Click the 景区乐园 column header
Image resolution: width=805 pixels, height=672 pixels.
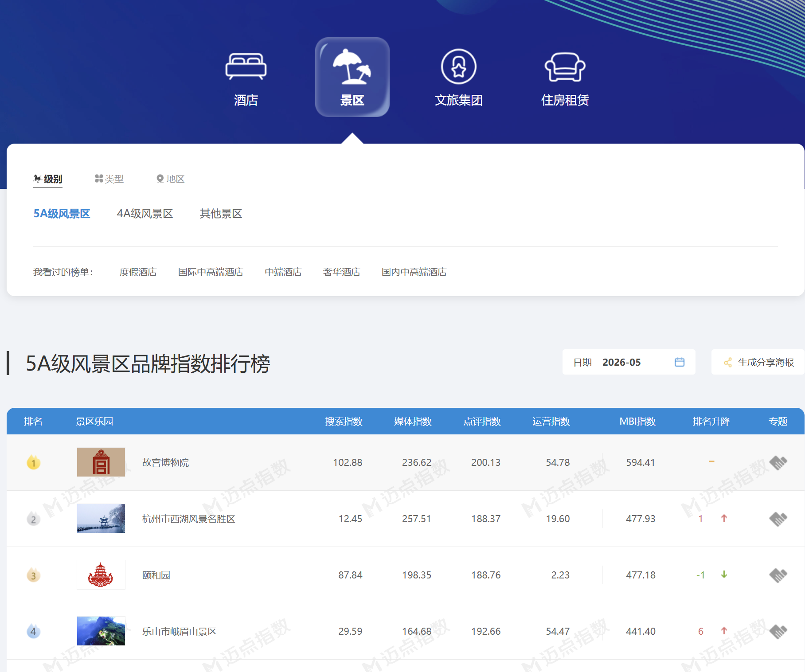[x=94, y=421]
